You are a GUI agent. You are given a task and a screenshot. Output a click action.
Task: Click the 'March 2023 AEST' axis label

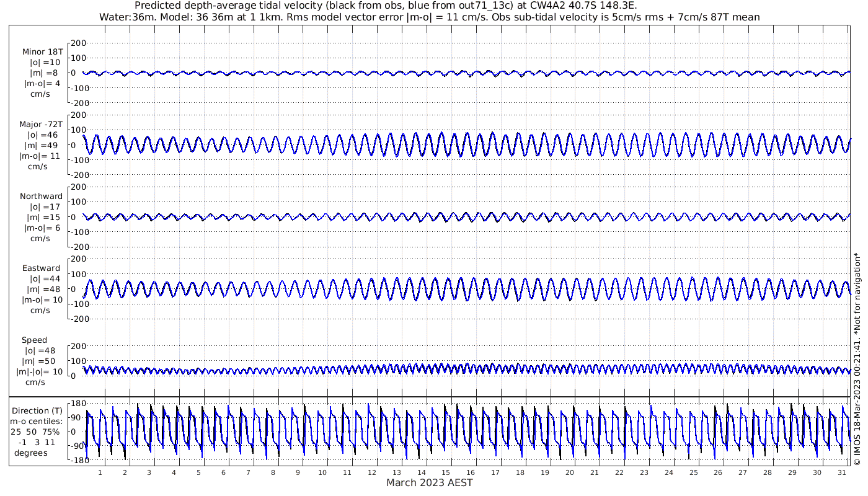[x=430, y=482]
